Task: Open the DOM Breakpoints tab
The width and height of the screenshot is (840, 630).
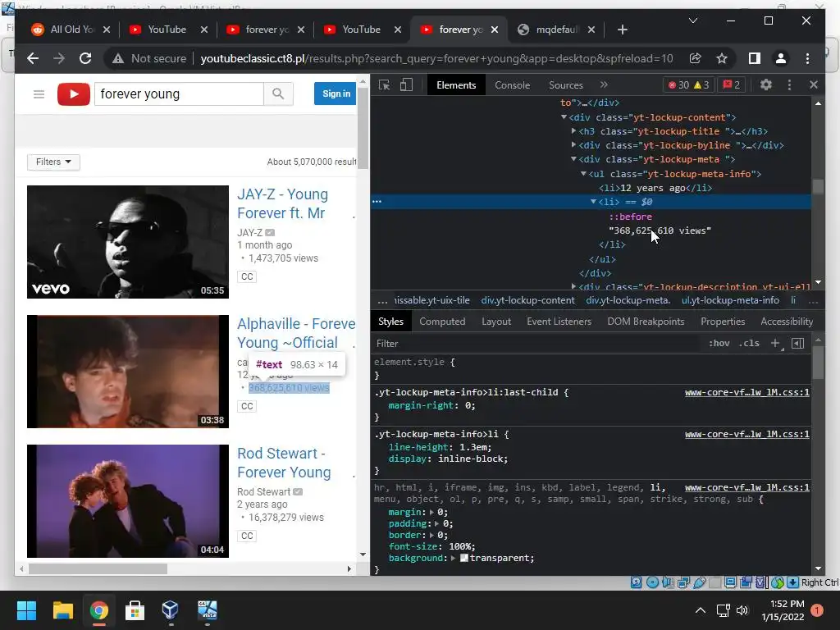Action: pyautogui.click(x=646, y=322)
